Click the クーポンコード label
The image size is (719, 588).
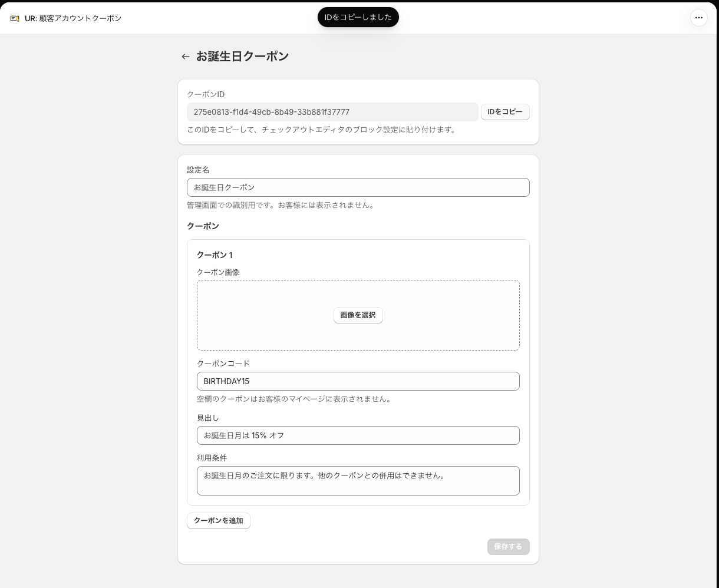pos(223,364)
